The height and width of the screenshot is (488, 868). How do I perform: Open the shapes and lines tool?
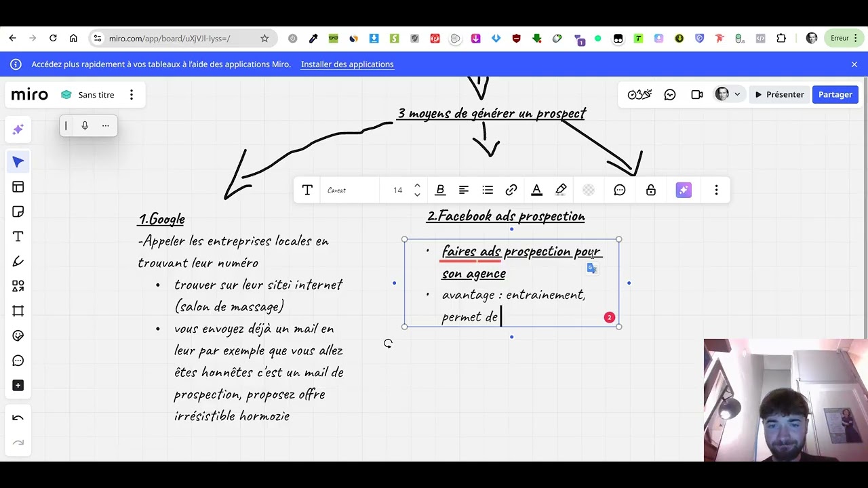pos(18,286)
